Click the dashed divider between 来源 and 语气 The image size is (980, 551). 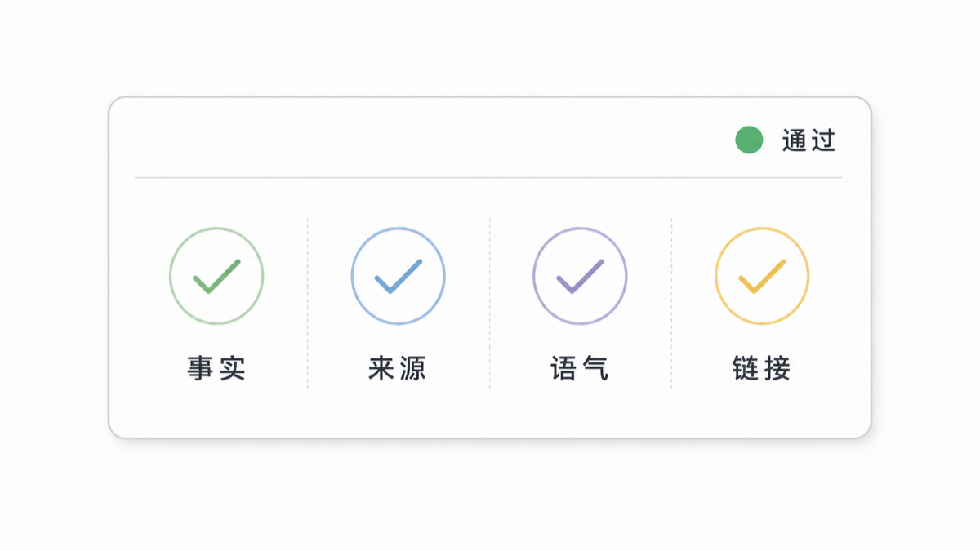click(490, 303)
